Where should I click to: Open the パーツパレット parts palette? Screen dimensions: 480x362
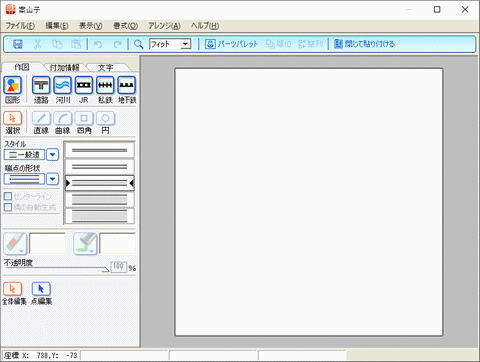click(x=231, y=44)
